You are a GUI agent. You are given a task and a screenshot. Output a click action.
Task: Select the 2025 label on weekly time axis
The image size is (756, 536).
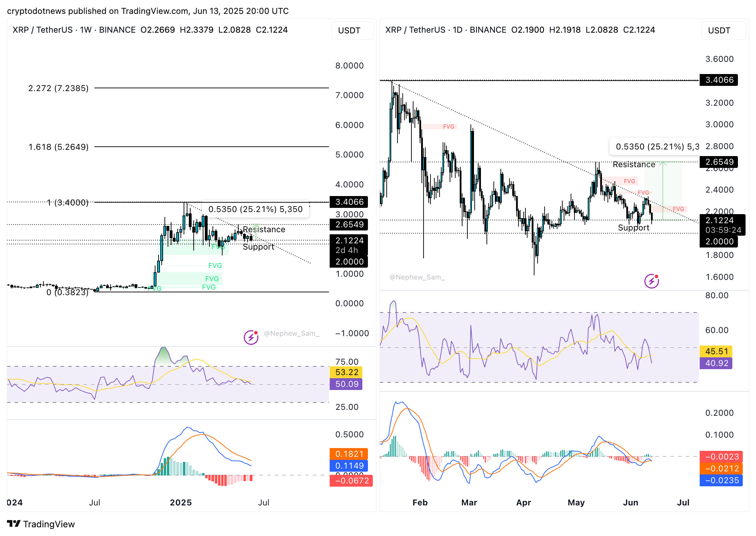180,502
